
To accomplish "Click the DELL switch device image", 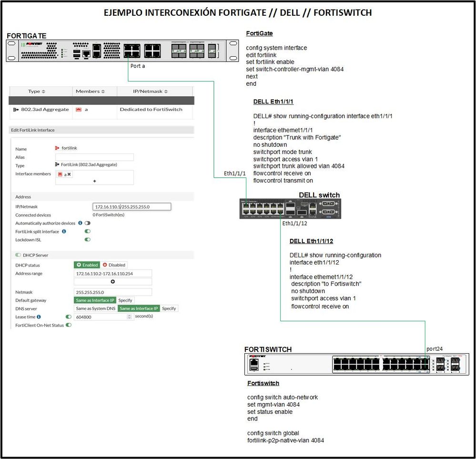I will point(290,208).
